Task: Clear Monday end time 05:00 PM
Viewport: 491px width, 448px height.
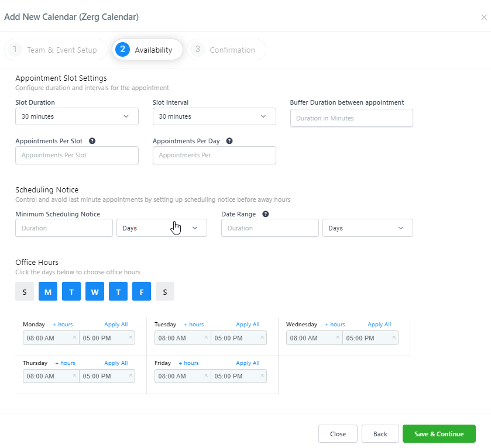Action: 131,337
